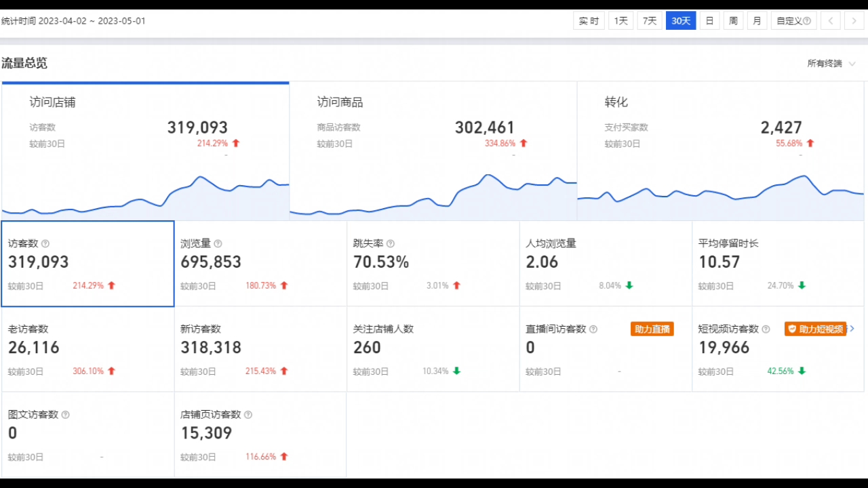Click the red up arrow beside 180.73%
This screenshot has width=868, height=488.
[284, 286]
